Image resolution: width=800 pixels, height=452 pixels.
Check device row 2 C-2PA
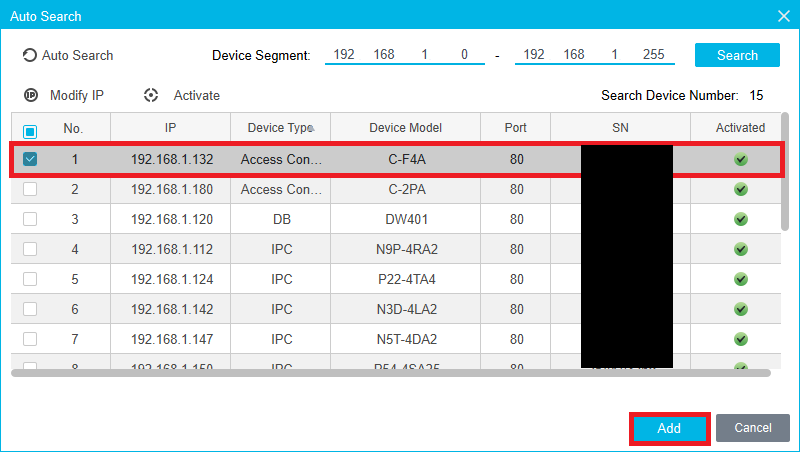(x=30, y=189)
